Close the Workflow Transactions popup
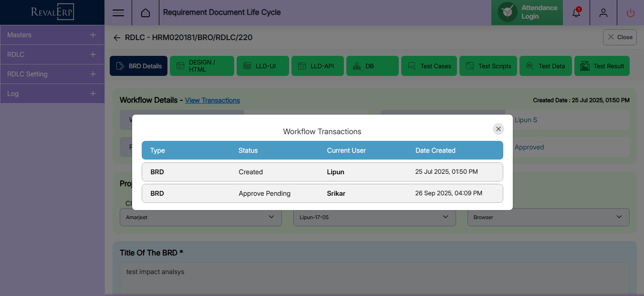The width and height of the screenshot is (644, 296). coord(498,129)
